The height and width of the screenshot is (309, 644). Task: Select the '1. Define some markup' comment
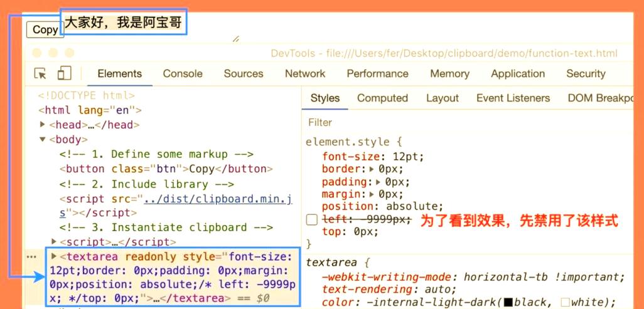156,154
